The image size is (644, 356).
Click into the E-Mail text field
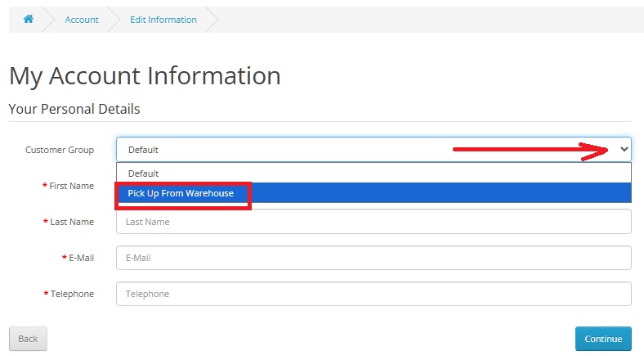pos(373,258)
